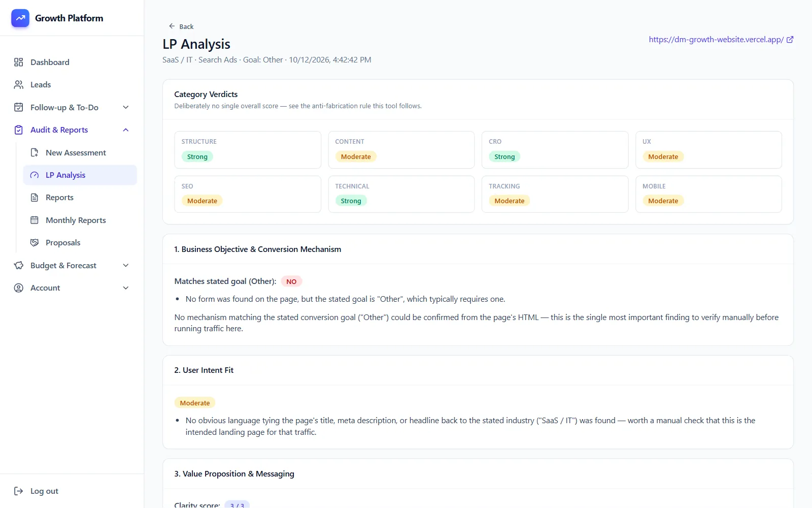This screenshot has width=812, height=508.
Task: Click the Strong badge under CRO
Action: pyautogui.click(x=504, y=156)
